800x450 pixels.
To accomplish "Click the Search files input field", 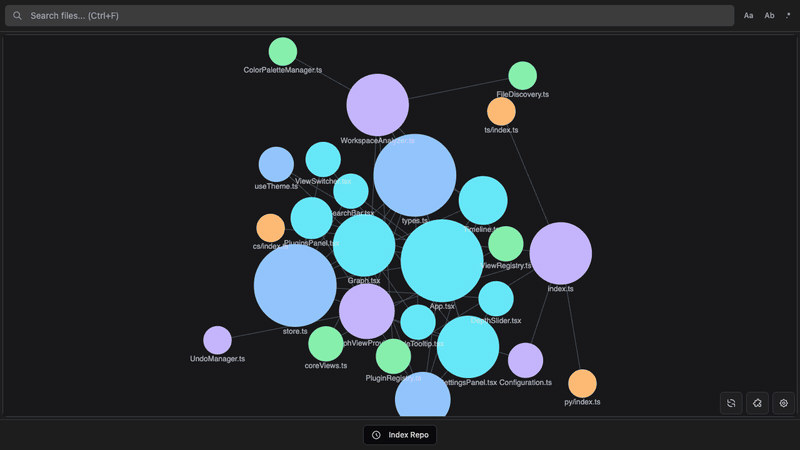I will pos(369,16).
